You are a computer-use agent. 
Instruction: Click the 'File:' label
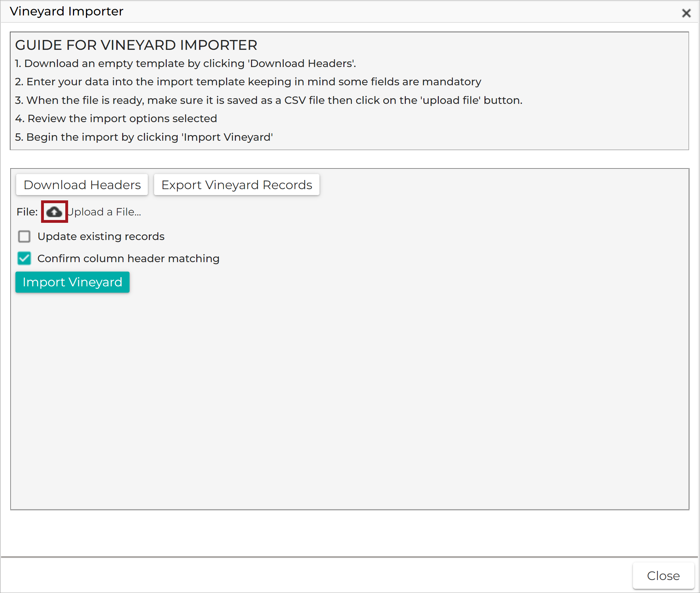[x=27, y=212]
